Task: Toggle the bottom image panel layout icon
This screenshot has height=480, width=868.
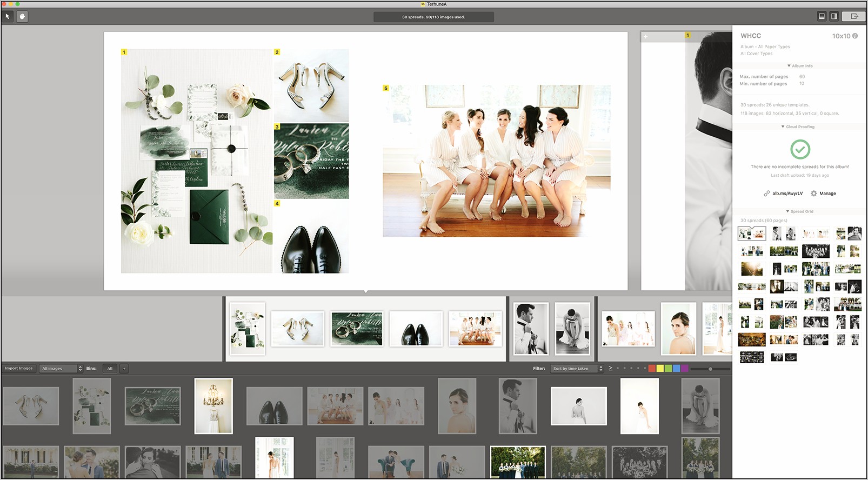Action: (x=822, y=17)
